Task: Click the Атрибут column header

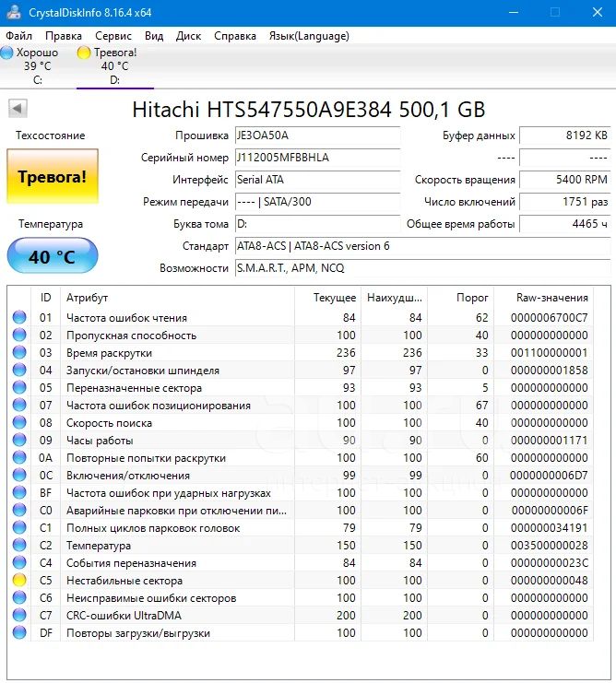Action: click(177, 298)
